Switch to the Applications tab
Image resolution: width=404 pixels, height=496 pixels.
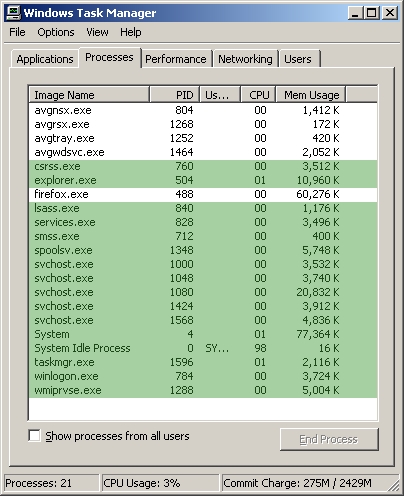[x=45, y=59]
